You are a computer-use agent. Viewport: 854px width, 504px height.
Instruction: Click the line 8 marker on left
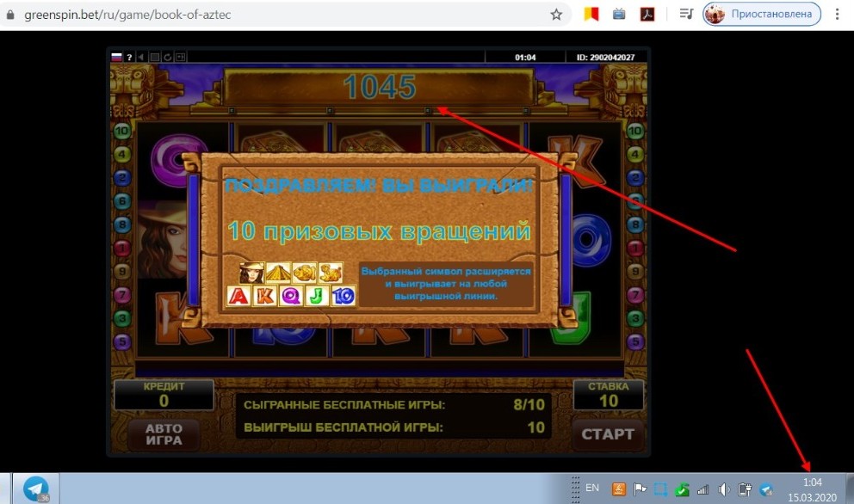(122, 224)
